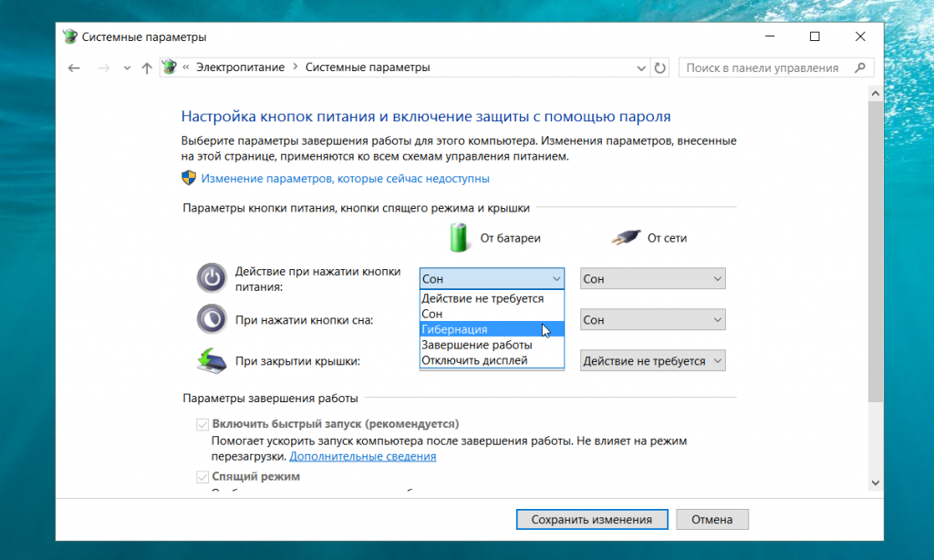Refresh the control panel page

coord(660,67)
